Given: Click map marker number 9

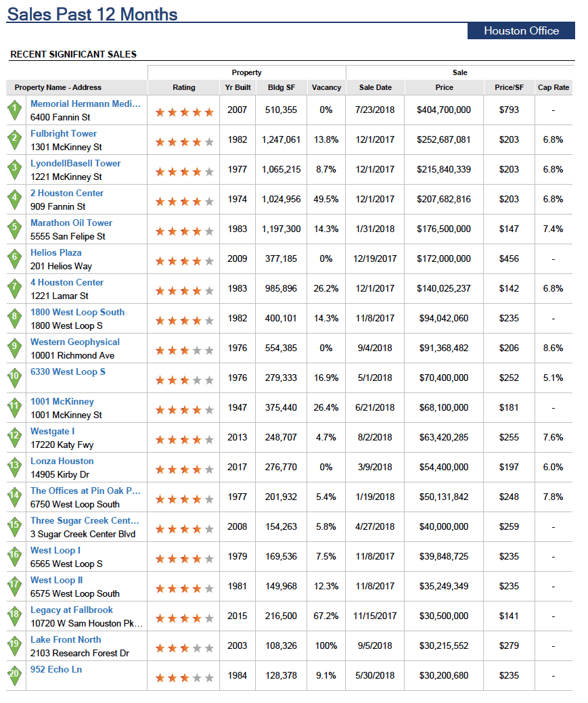Looking at the screenshot, I should (x=15, y=349).
